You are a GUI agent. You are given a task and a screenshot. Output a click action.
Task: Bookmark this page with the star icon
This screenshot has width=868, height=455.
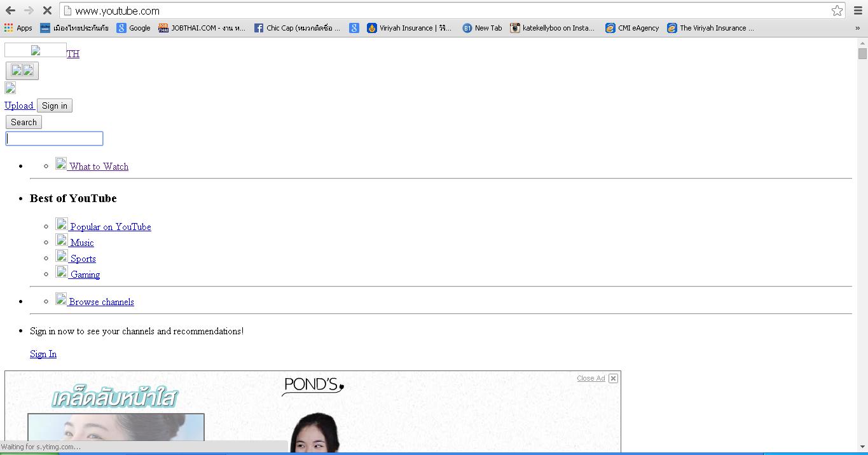pyautogui.click(x=837, y=11)
